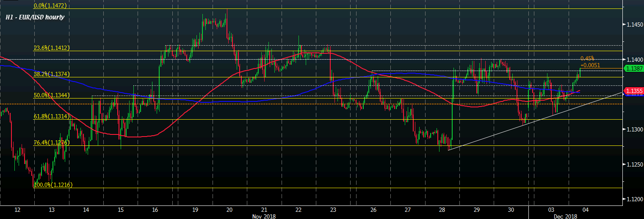
Task: Select the 61.8%(1.1314) retracement label
Action: pyautogui.click(x=51, y=116)
